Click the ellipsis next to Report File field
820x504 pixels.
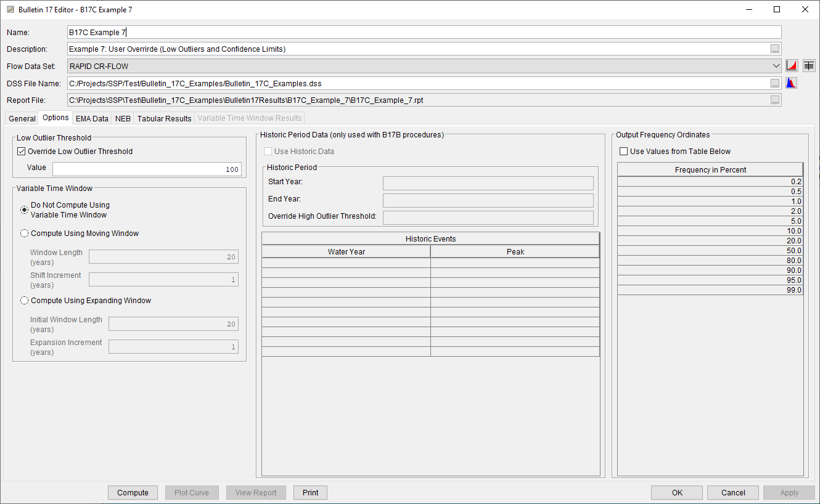click(775, 99)
